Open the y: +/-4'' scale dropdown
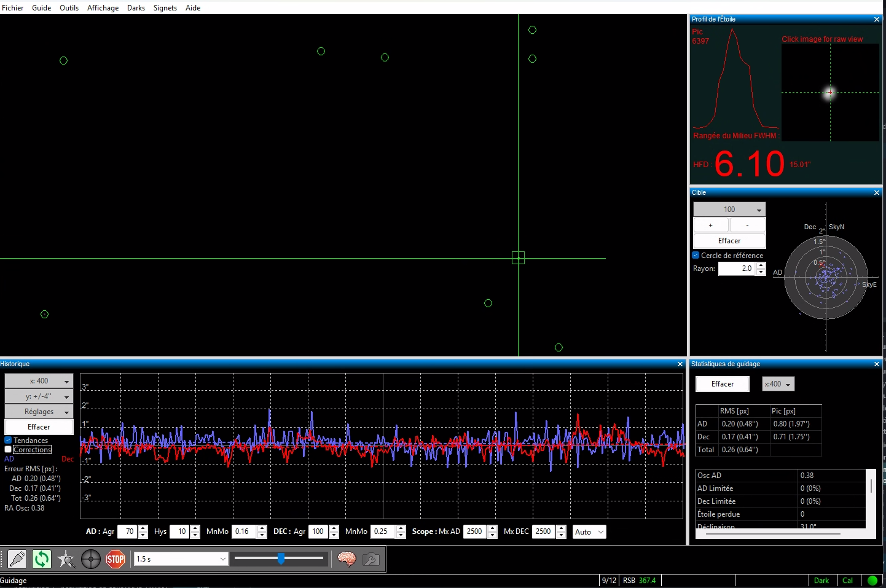The width and height of the screenshot is (886, 588). [39, 396]
